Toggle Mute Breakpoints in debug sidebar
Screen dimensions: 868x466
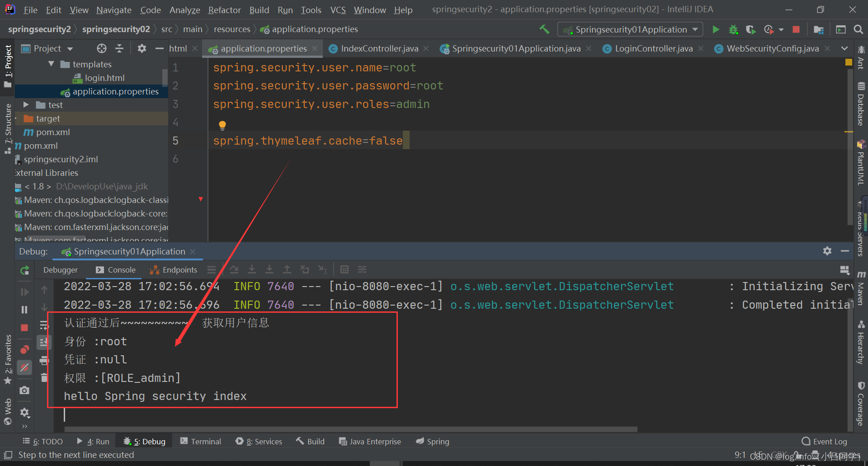click(x=25, y=367)
